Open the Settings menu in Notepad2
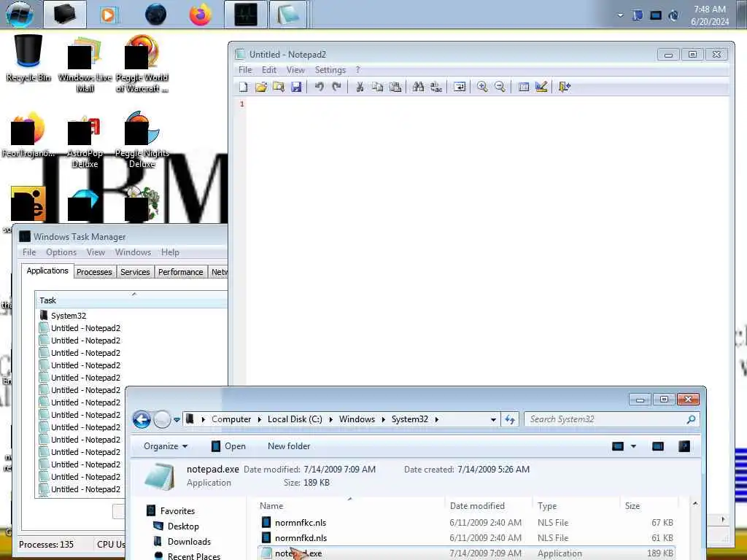 330,70
